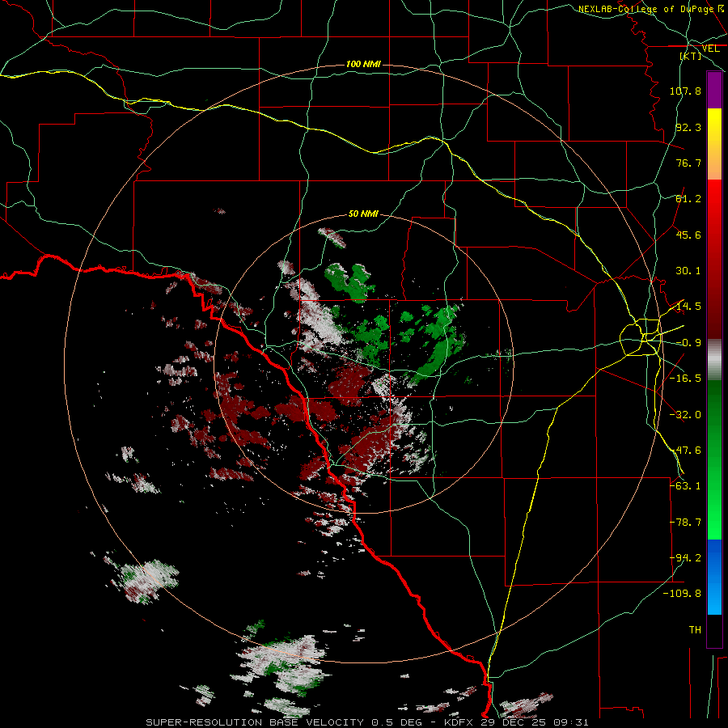Click the 45.6 velocity scale value
Screen dimensions: 728x728
tap(688, 235)
